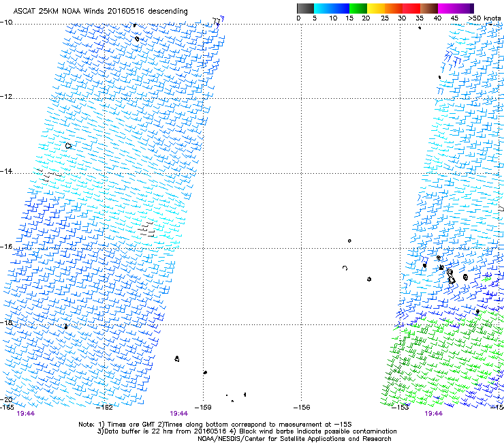
Task: Click the NOAA/NESDIS credit line
Action: pyautogui.click(x=294, y=439)
